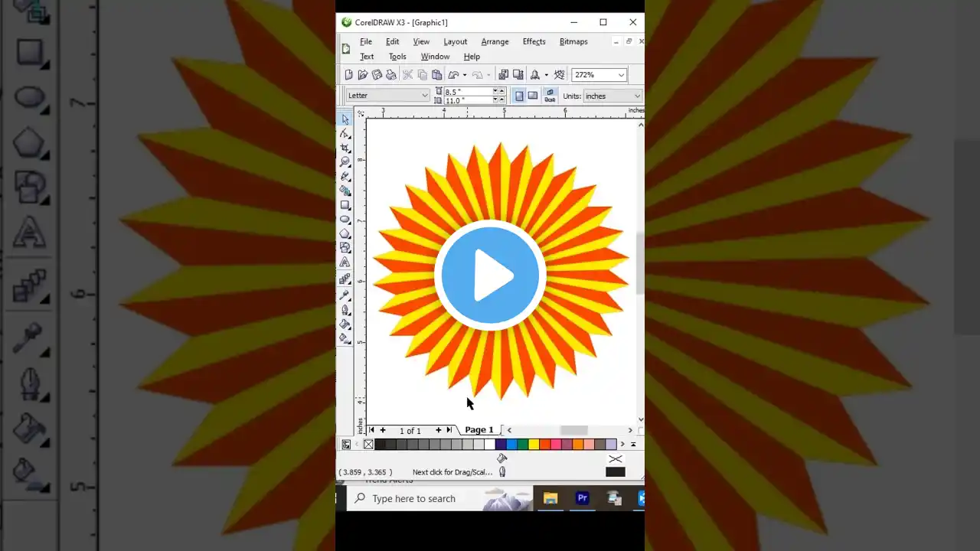
Task: Click the Export icon
Action: (x=518, y=74)
